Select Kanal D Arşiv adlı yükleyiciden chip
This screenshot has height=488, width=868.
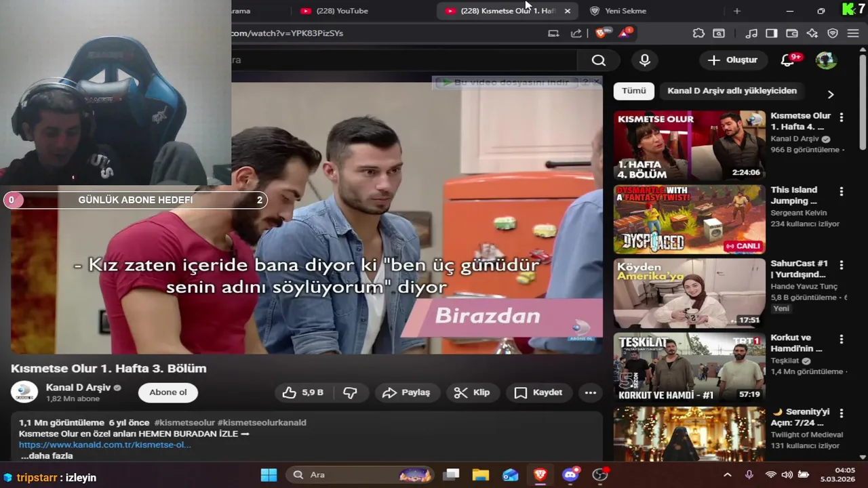(732, 91)
